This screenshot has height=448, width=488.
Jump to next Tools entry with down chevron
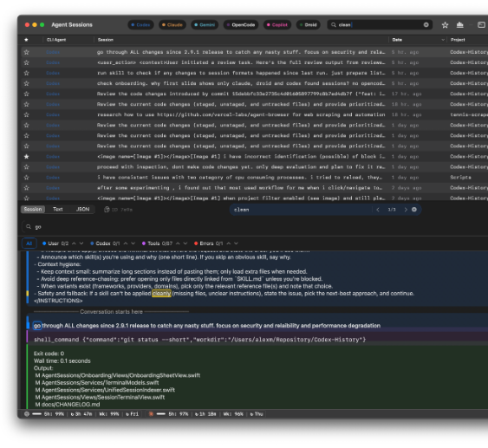[185, 243]
